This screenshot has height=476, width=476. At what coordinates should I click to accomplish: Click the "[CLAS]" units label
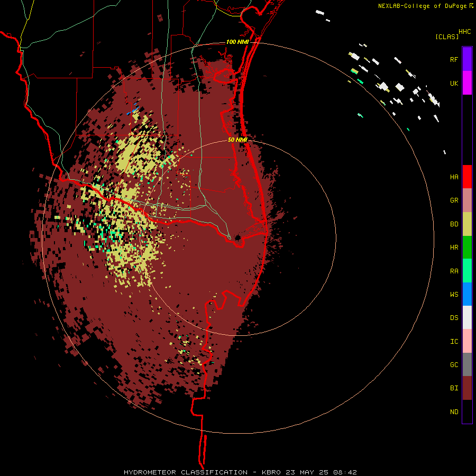click(x=447, y=36)
